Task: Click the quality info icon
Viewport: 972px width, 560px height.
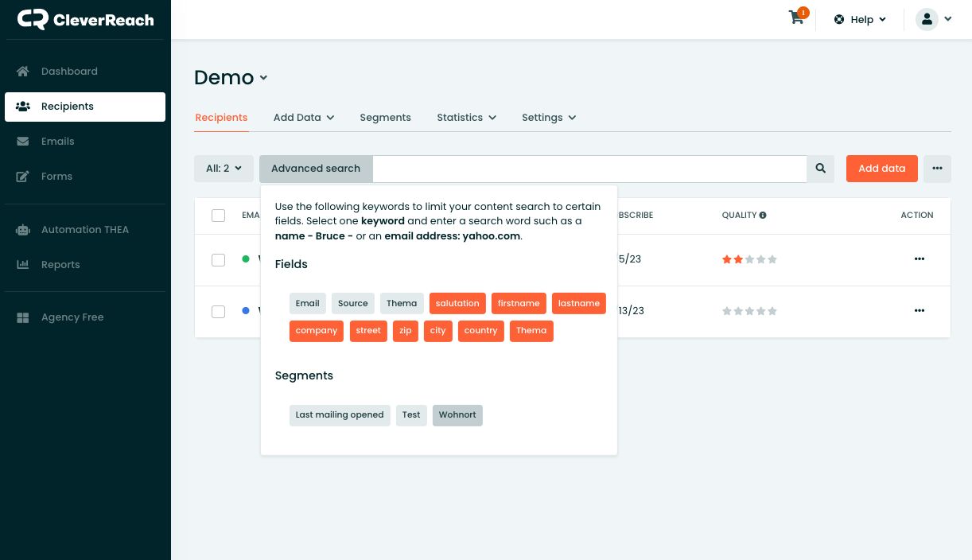Action: click(763, 216)
